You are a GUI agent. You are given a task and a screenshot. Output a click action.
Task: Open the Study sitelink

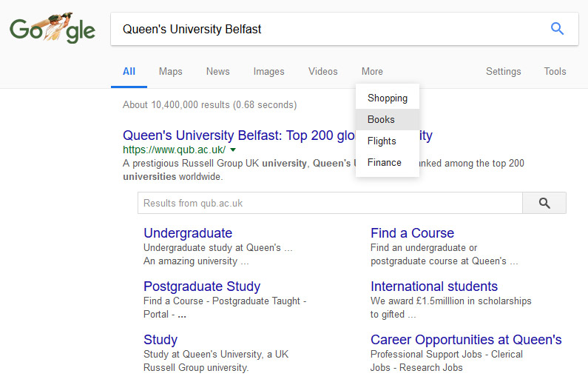point(160,340)
